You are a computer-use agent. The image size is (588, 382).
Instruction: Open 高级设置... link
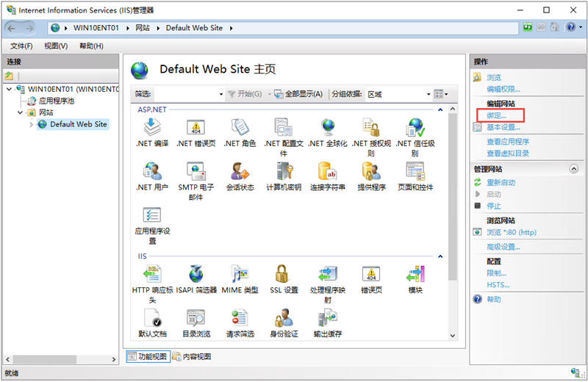point(503,247)
